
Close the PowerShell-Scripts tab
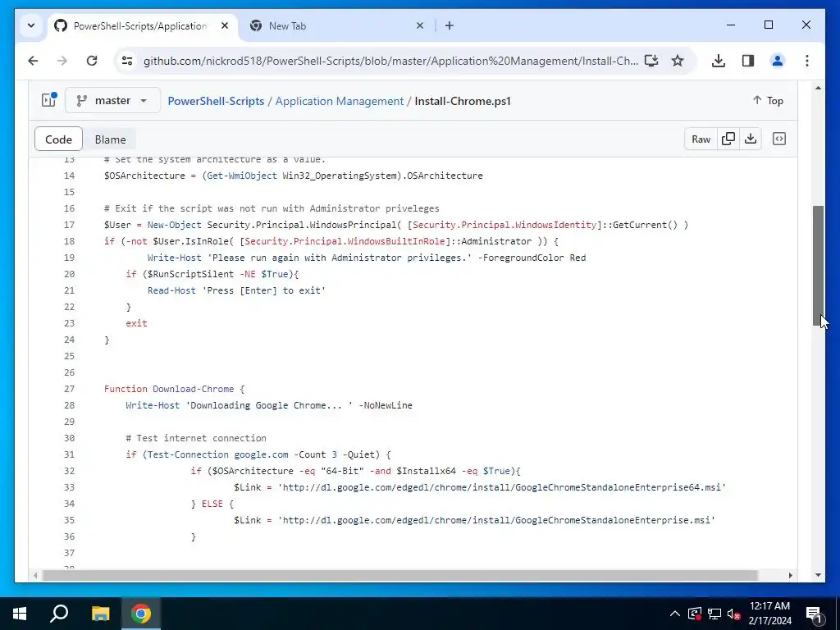coord(225,25)
